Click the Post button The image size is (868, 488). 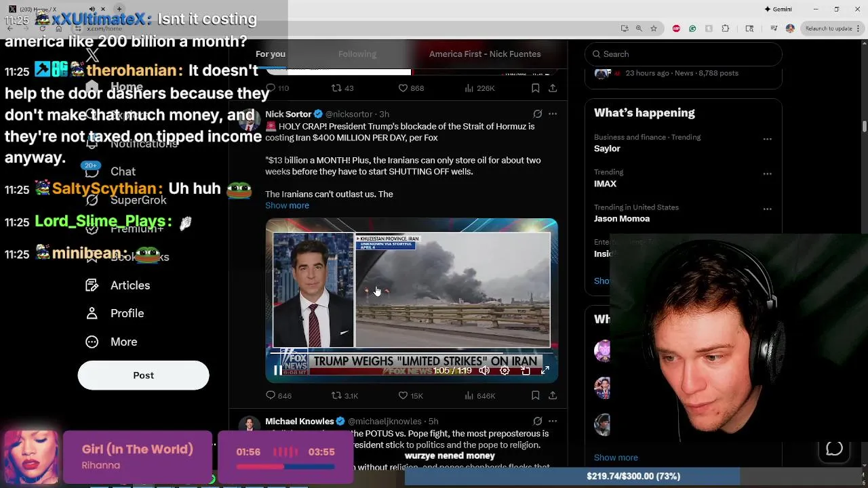[143, 375]
